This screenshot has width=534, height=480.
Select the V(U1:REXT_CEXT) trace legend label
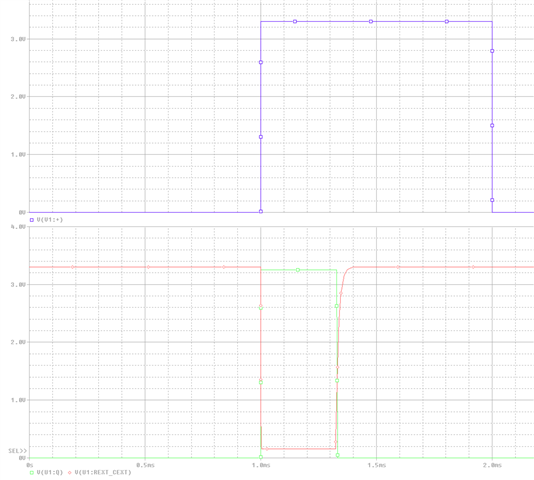click(103, 473)
